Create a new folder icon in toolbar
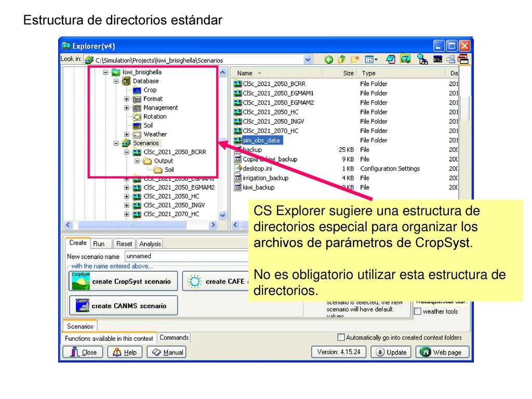 click(x=354, y=60)
